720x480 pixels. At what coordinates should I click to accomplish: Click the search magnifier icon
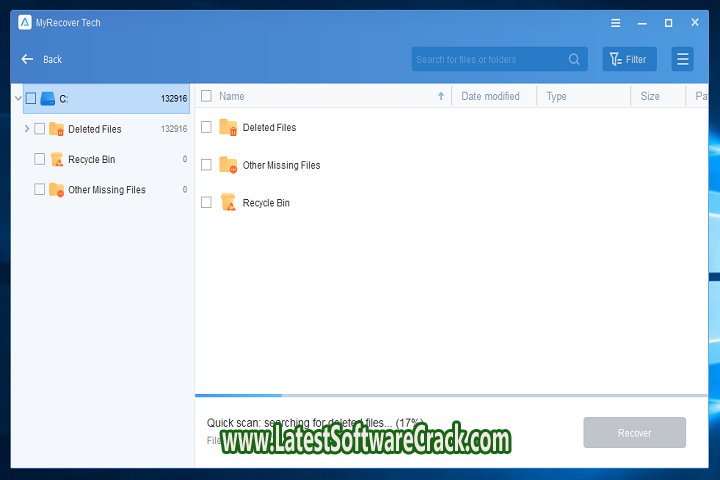[575, 60]
